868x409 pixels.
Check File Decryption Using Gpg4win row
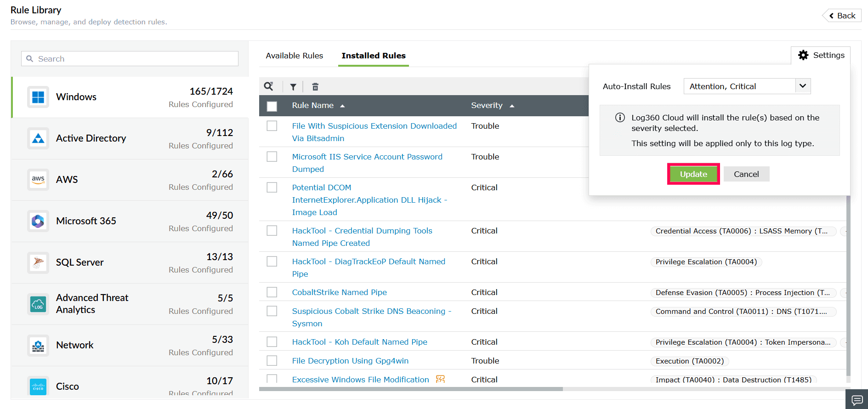(x=272, y=361)
